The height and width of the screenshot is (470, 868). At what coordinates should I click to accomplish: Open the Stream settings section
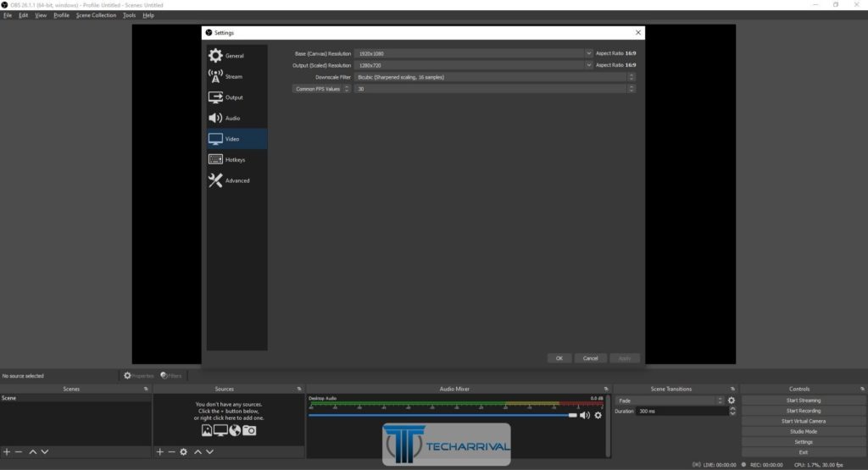(x=237, y=76)
